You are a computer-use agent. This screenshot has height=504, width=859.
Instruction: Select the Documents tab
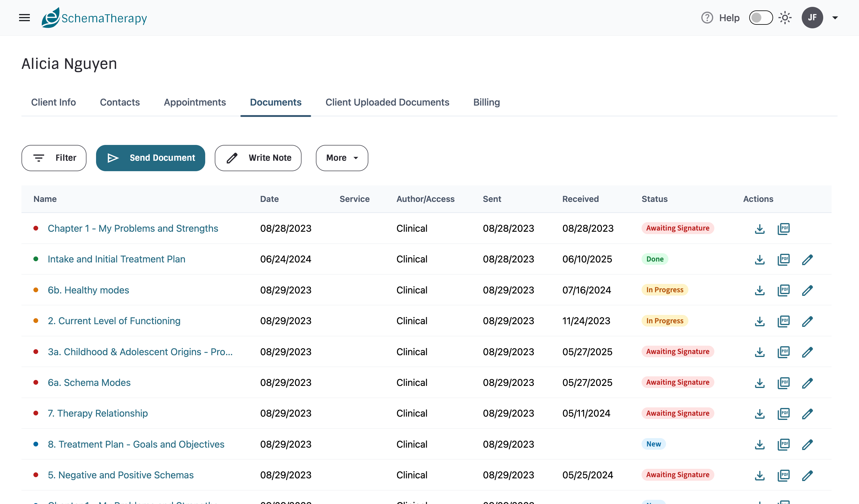(x=275, y=102)
